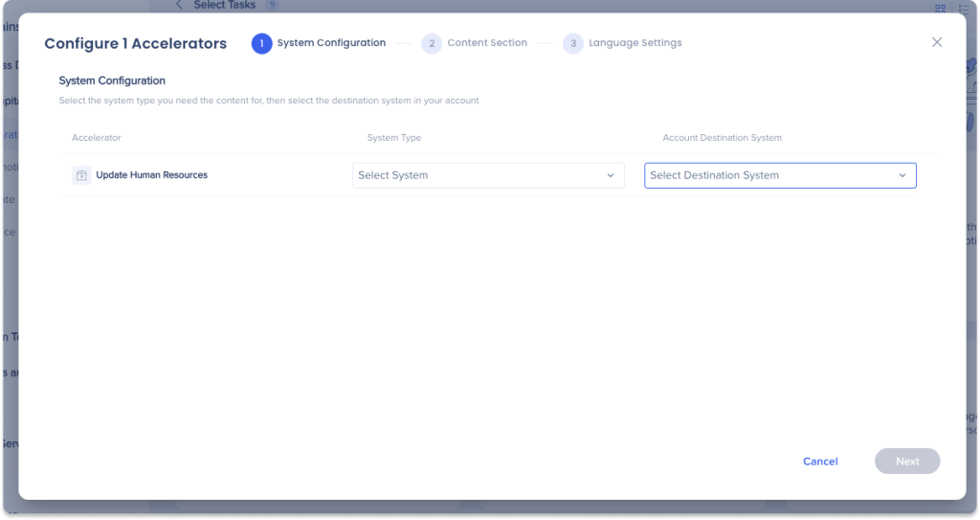Open the Select System dropdown
This screenshot has height=520, width=980.
tap(487, 175)
